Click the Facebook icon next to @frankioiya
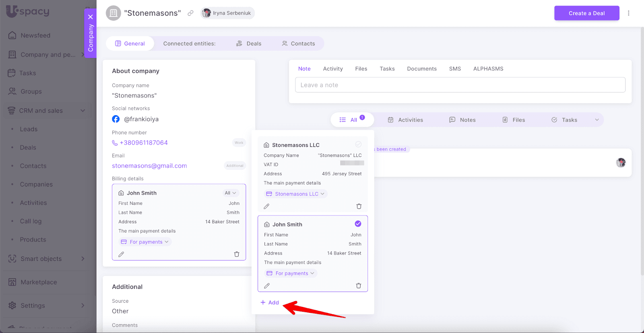 pyautogui.click(x=116, y=119)
